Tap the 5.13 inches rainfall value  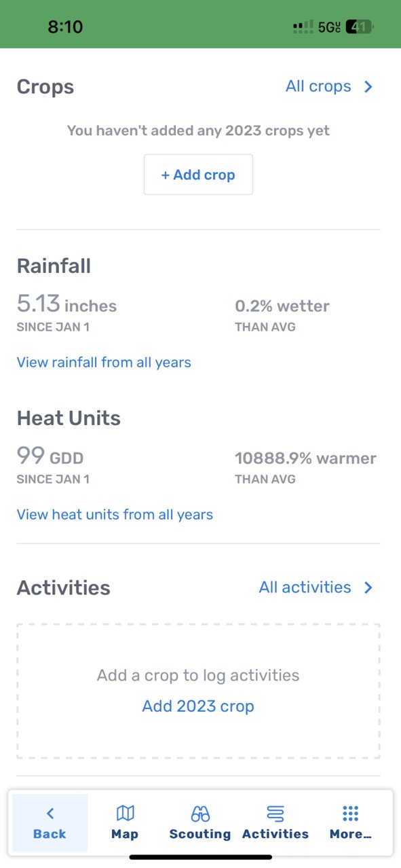coord(66,304)
